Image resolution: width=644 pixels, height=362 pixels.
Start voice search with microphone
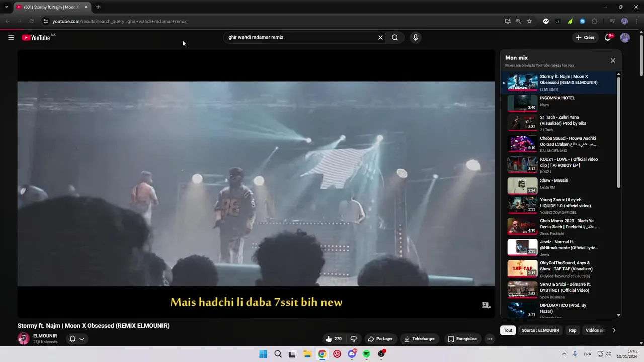415,37
